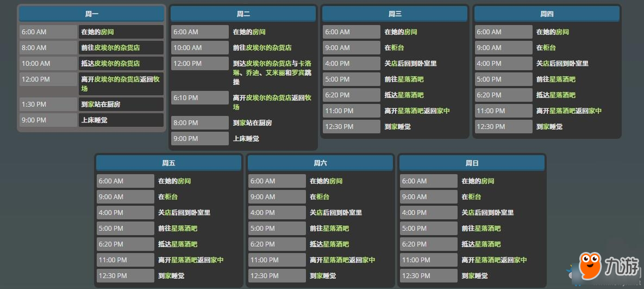Click the 周六 header bar
This screenshot has height=289, width=644.
320,163
